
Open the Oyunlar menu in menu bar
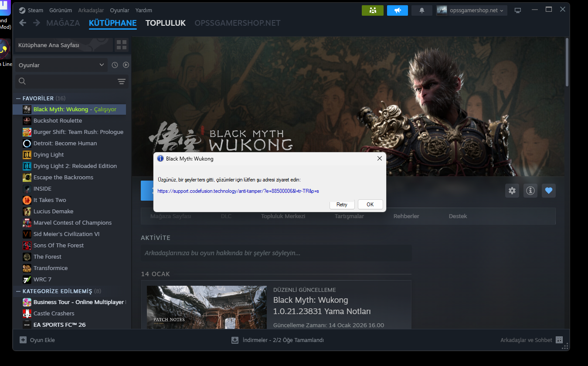[x=120, y=10]
